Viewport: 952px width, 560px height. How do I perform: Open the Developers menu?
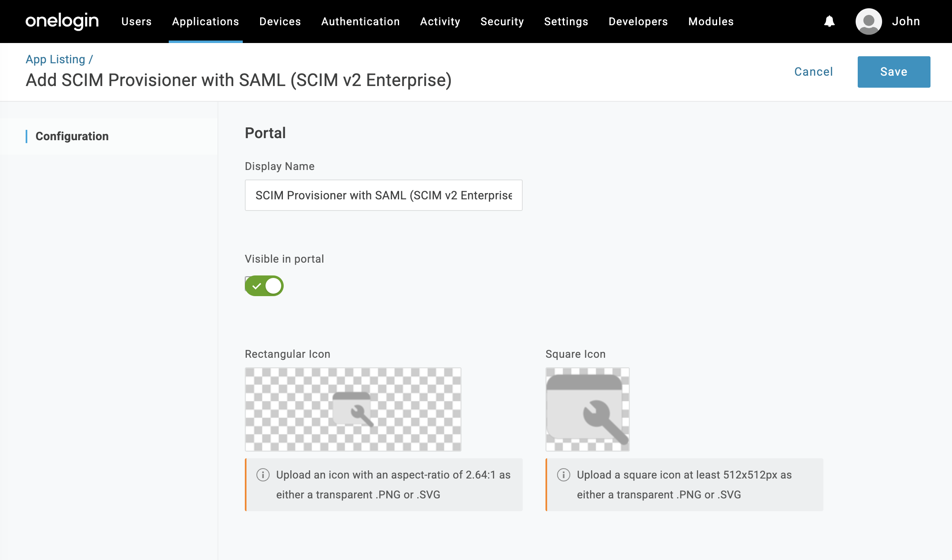tap(638, 22)
